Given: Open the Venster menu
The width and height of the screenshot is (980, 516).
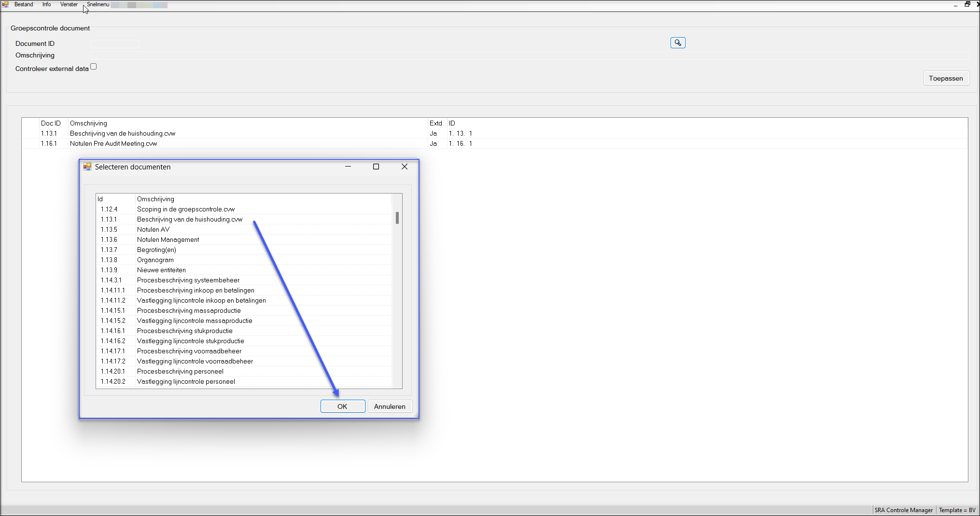Looking at the screenshot, I should click(69, 4).
